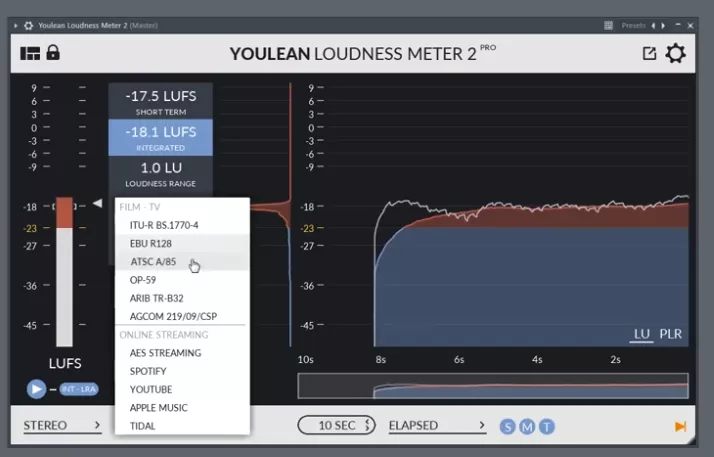Click the 10 SEC time window stepper
The height and width of the screenshot is (457, 714).
[x=337, y=426]
